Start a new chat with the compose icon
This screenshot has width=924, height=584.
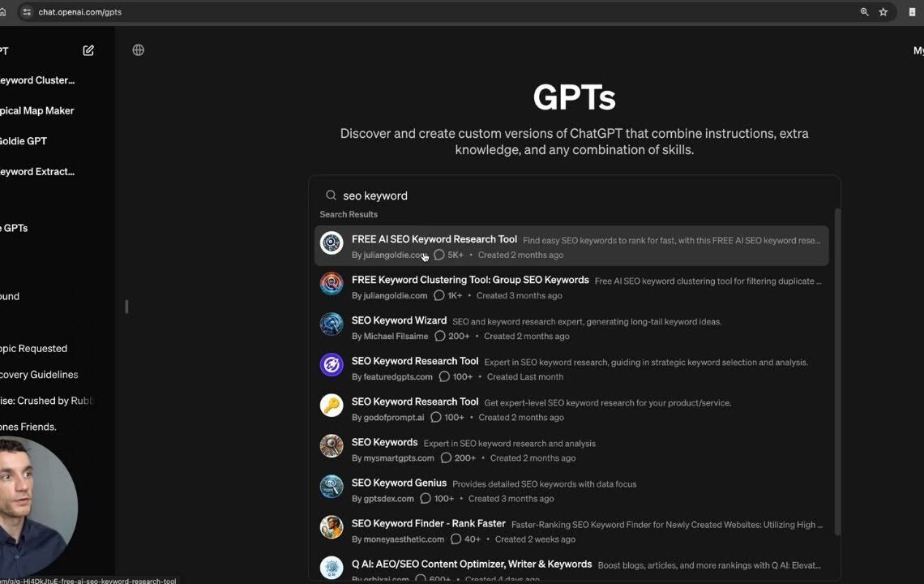[x=88, y=51]
